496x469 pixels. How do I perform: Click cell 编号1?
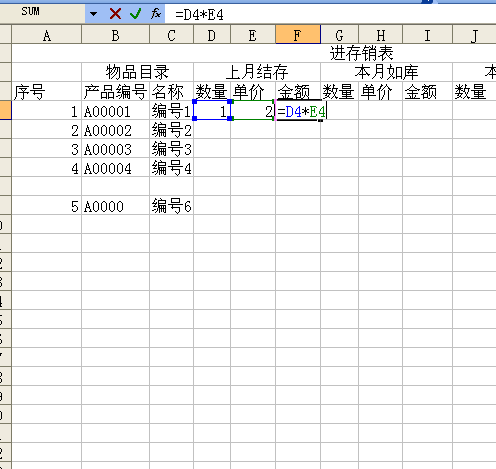(171, 111)
